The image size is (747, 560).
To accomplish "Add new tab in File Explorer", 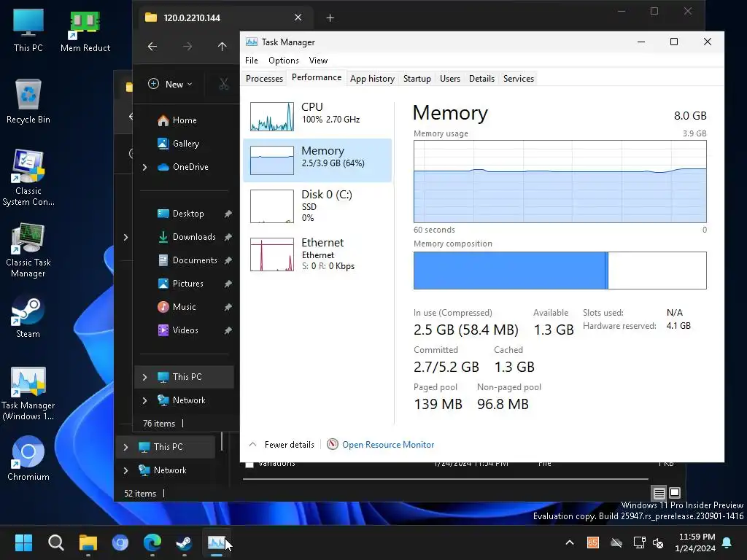I will point(330,18).
